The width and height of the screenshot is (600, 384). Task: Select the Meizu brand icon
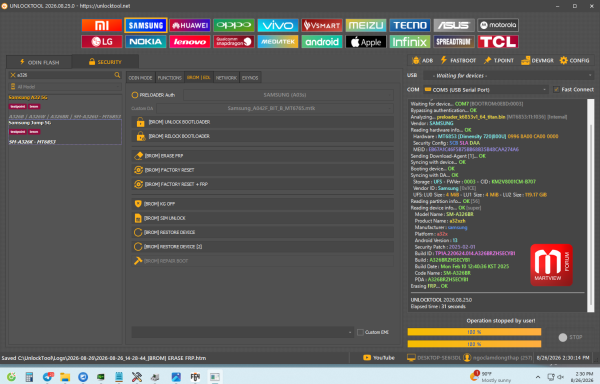point(366,26)
